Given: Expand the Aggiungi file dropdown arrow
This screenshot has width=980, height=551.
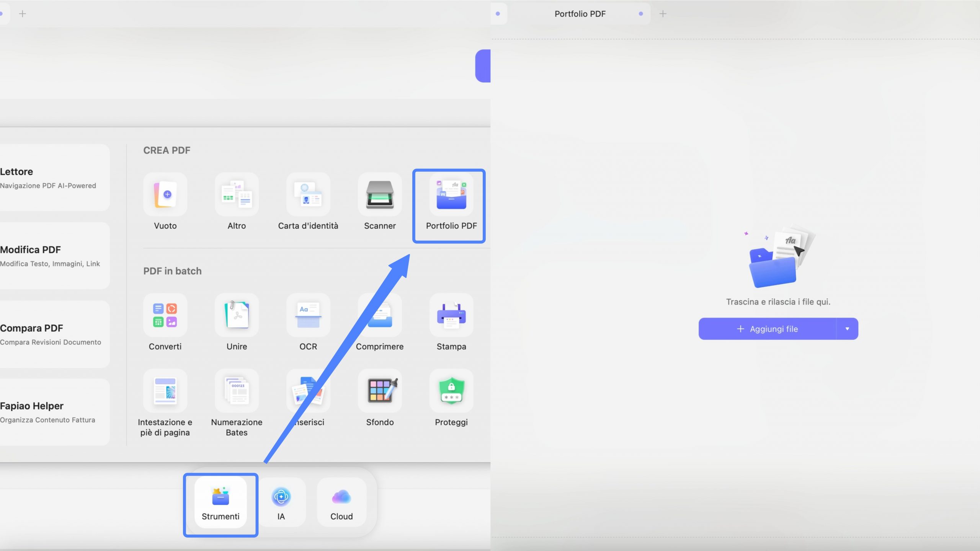Looking at the screenshot, I should (847, 329).
